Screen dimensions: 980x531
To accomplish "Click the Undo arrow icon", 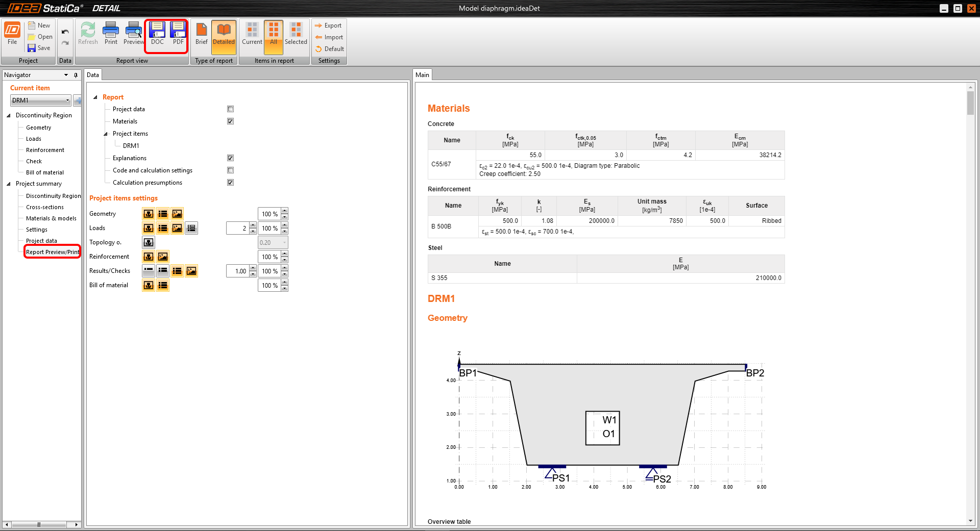I will 65,32.
